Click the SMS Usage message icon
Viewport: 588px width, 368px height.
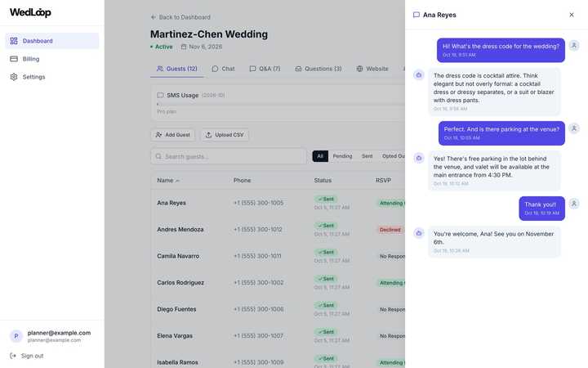[x=160, y=95]
